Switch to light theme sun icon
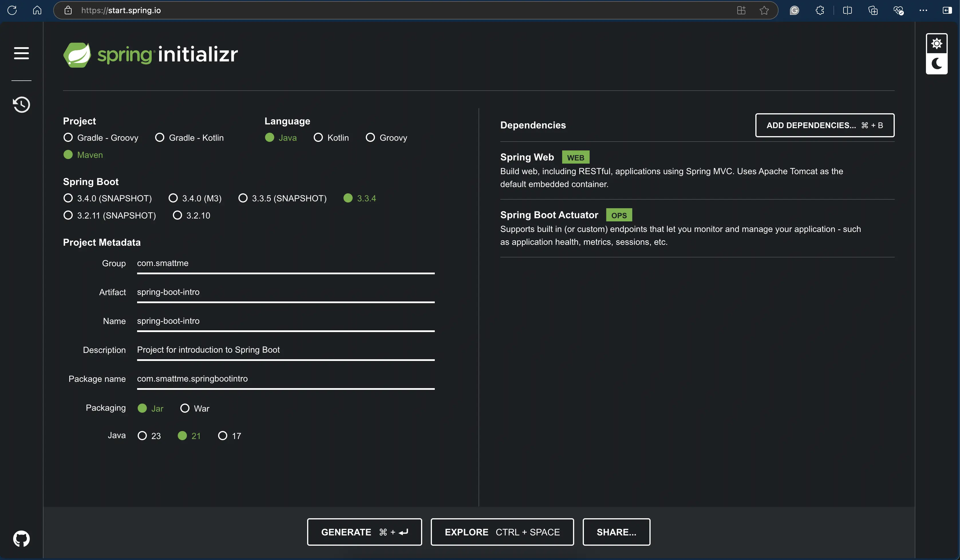 (937, 43)
